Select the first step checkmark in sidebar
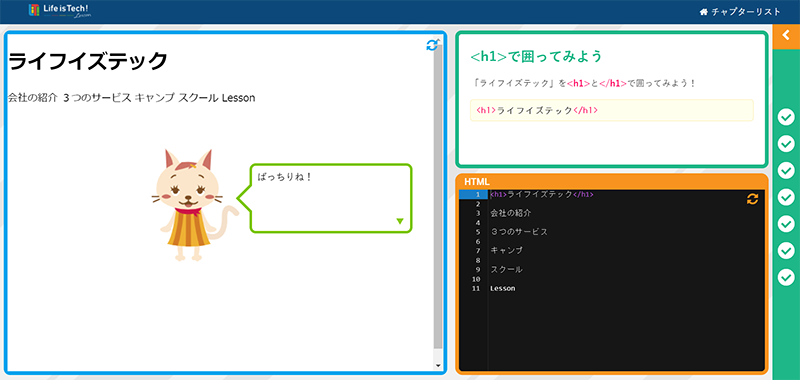800x380 pixels. click(x=786, y=118)
